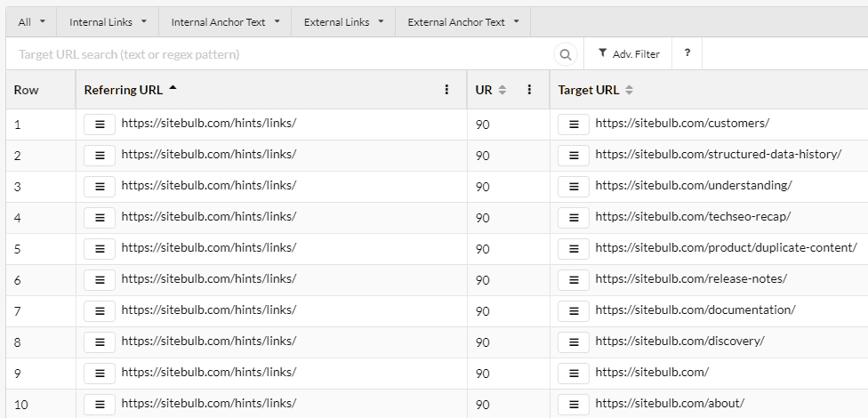Open the referring URL menu in row 6
The image size is (868, 418).
100,280
